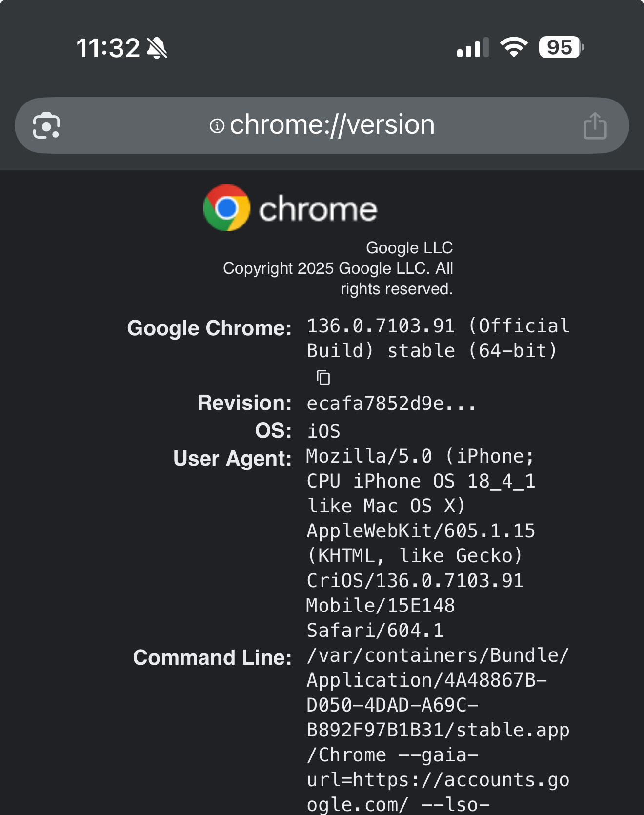Tap the Chrome logo image

pyautogui.click(x=227, y=208)
